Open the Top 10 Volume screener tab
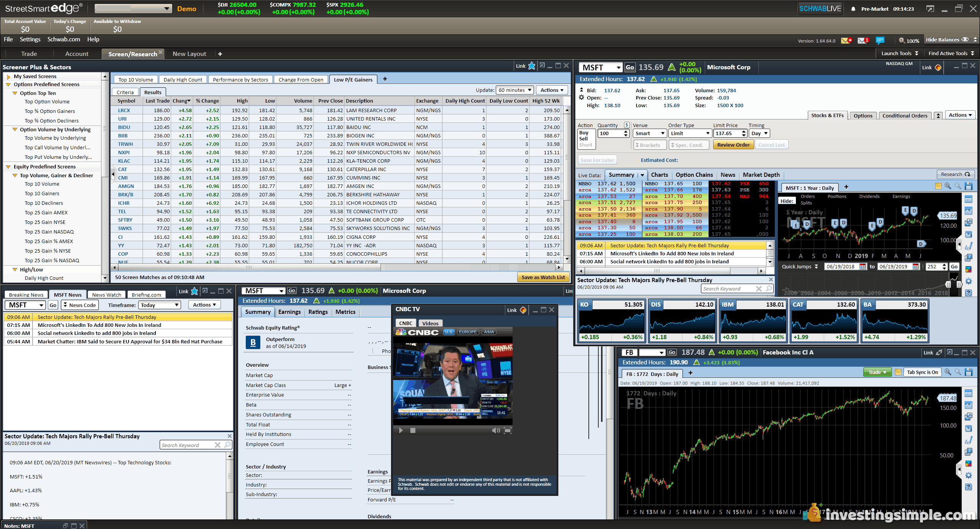 (x=136, y=80)
